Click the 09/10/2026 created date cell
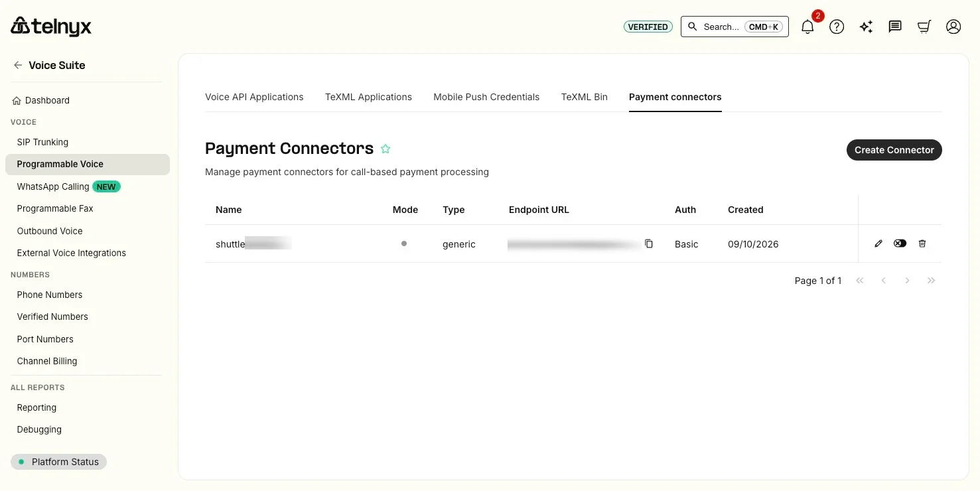980x491 pixels. 753,244
